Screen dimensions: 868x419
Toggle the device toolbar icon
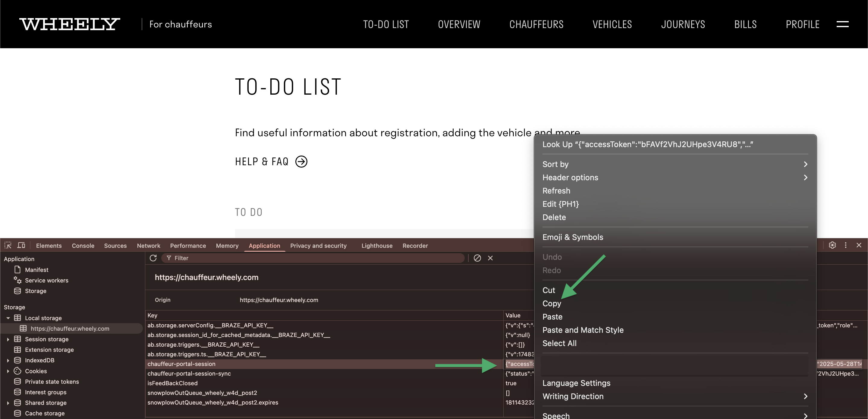(21, 245)
